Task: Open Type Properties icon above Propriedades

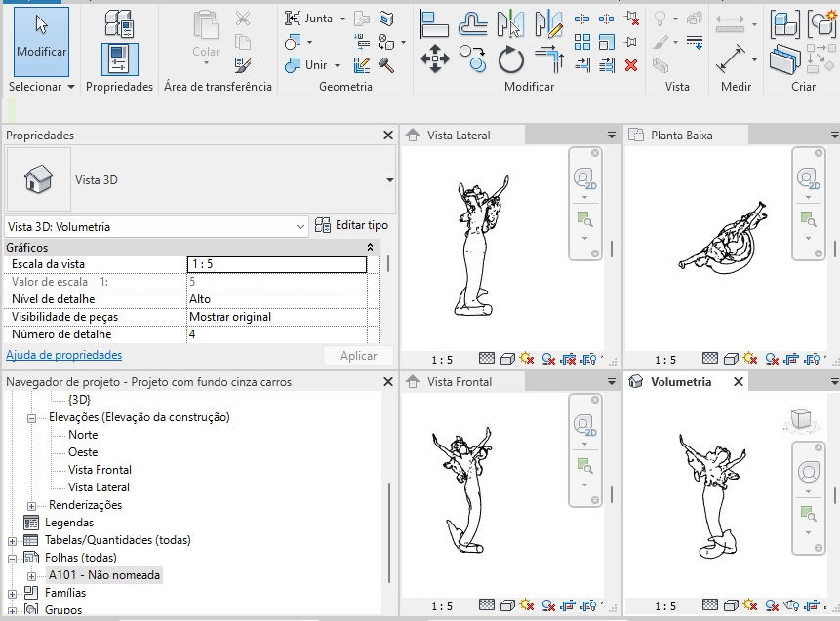Action: (x=119, y=23)
